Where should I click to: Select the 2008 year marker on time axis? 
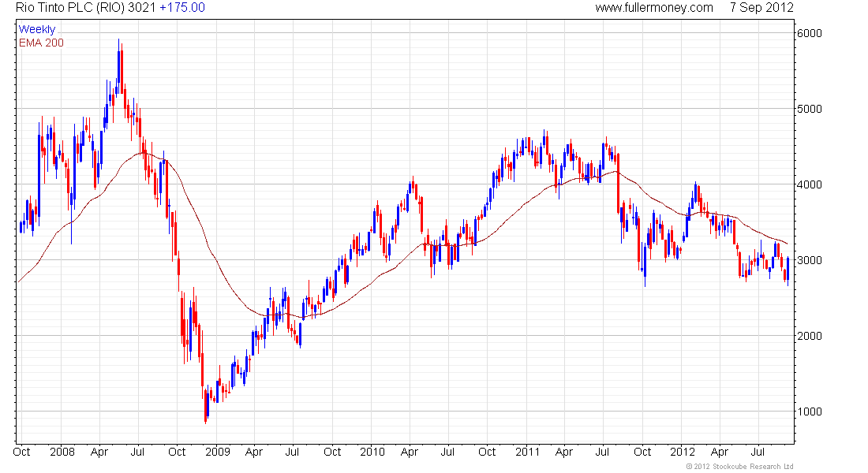pos(62,452)
